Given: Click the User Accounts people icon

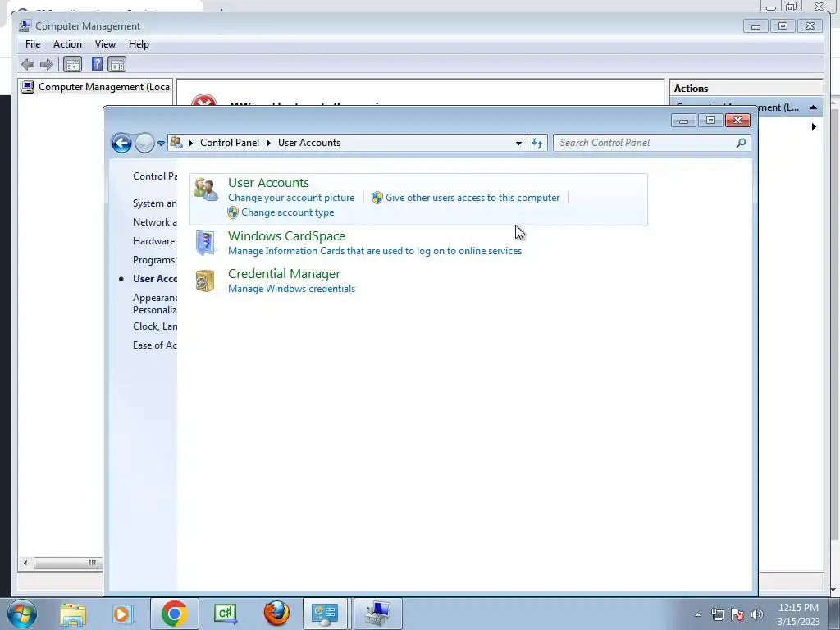Looking at the screenshot, I should (206, 189).
